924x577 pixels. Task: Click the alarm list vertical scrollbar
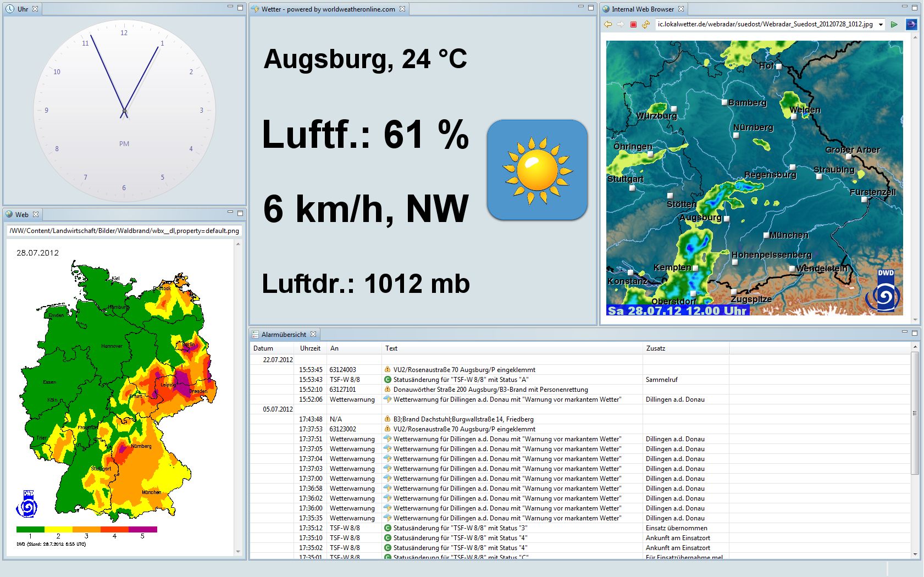coord(915,413)
